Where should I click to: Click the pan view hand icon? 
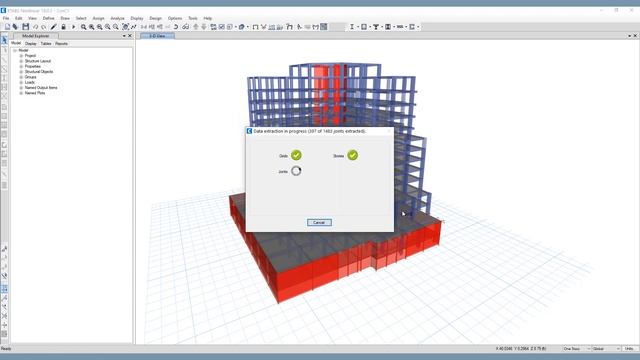pyautogui.click(x=125, y=27)
